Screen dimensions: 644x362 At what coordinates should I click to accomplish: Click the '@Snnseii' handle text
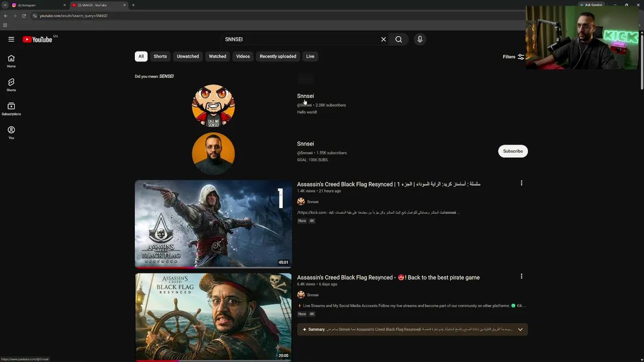tap(305, 153)
